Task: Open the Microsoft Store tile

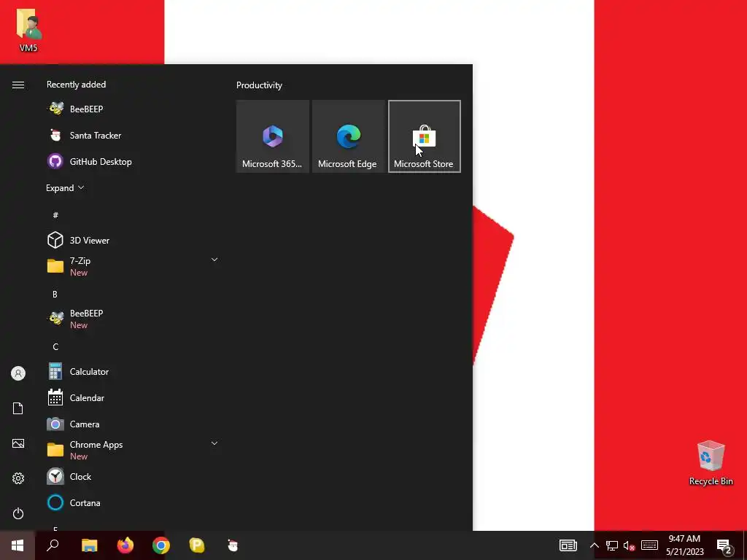Action: point(424,136)
